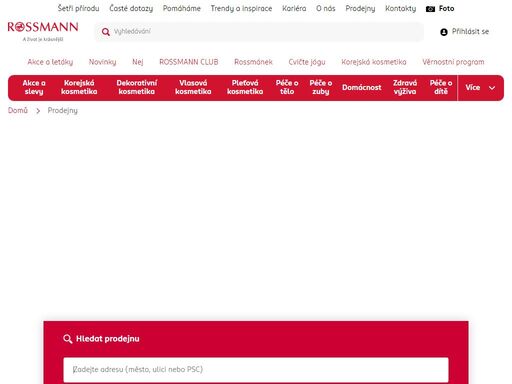This screenshot has width=512, height=384.
Task: Select Korejská kosmetika in red menu
Action: click(79, 87)
